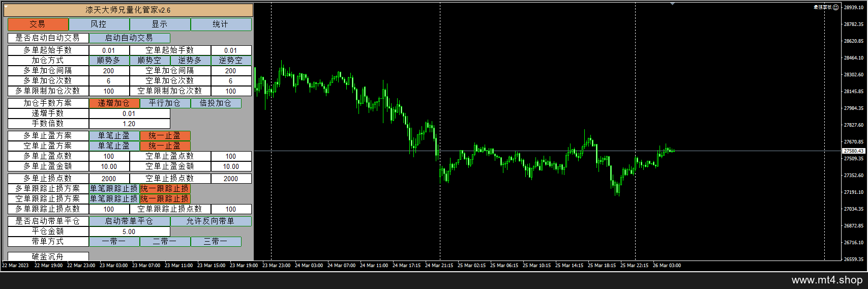Edit the 递增手数 field 0.01

[x=130, y=113]
